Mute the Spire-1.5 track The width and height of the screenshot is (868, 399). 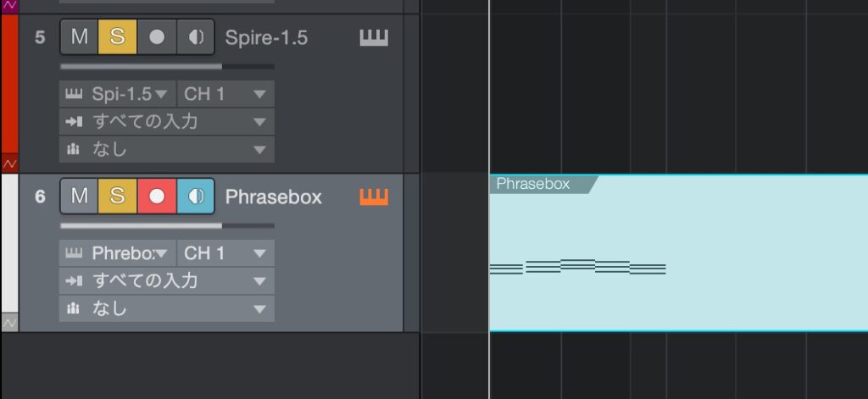point(80,37)
